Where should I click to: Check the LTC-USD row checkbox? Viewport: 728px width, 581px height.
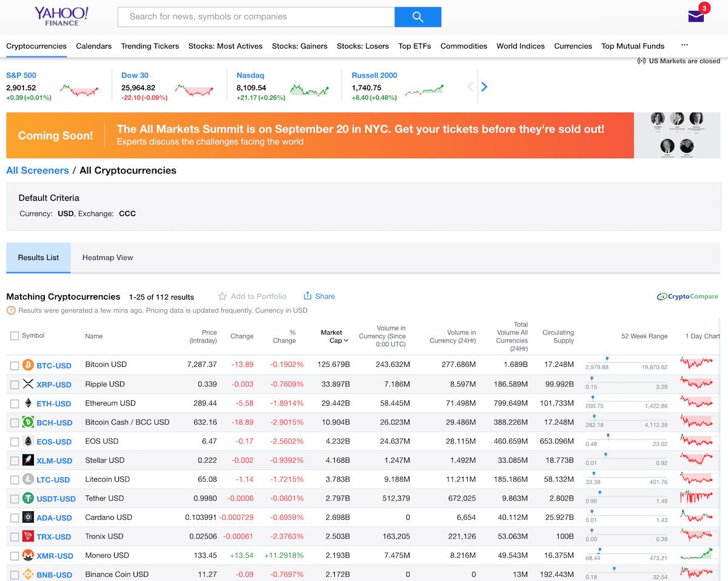point(15,480)
